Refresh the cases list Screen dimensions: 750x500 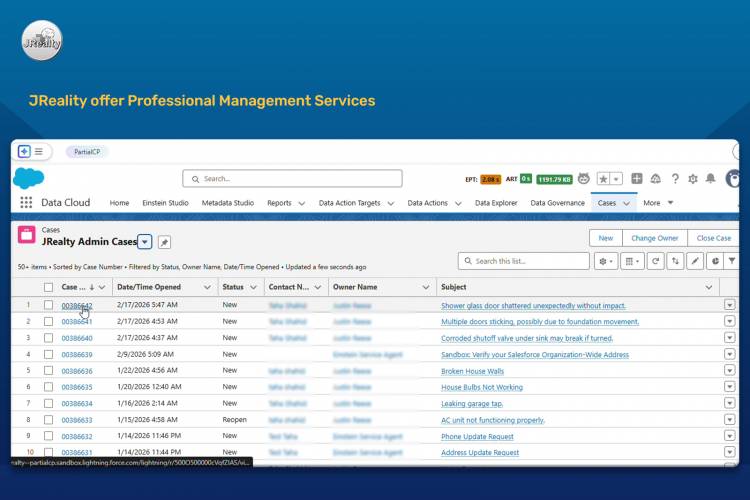655,261
